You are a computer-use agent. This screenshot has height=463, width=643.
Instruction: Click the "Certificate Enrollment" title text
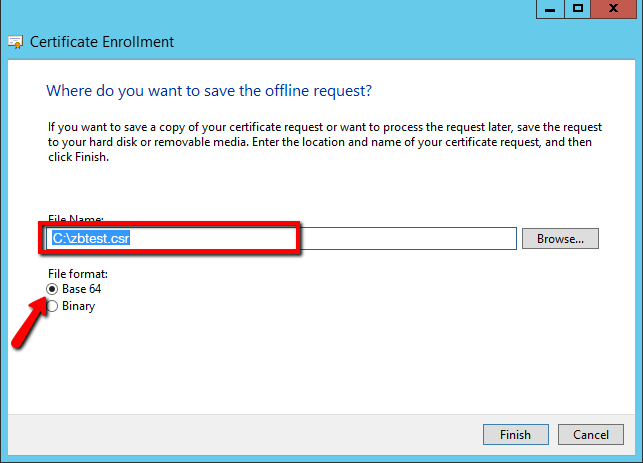pyautogui.click(x=102, y=42)
